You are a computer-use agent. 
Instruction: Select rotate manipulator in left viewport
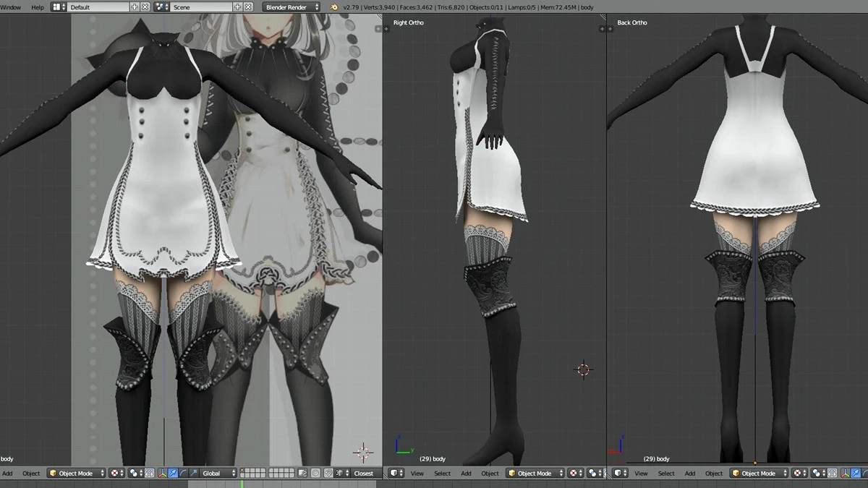coord(183,474)
